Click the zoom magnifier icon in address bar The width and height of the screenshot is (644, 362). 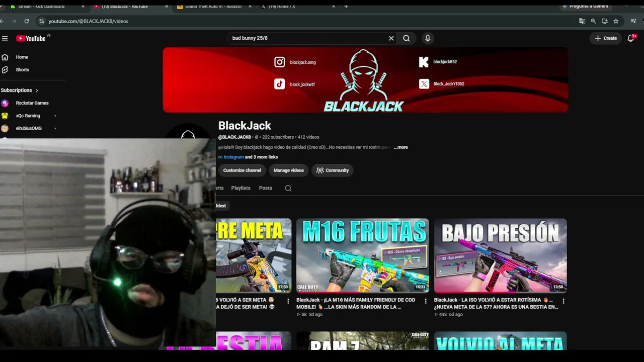(x=593, y=21)
